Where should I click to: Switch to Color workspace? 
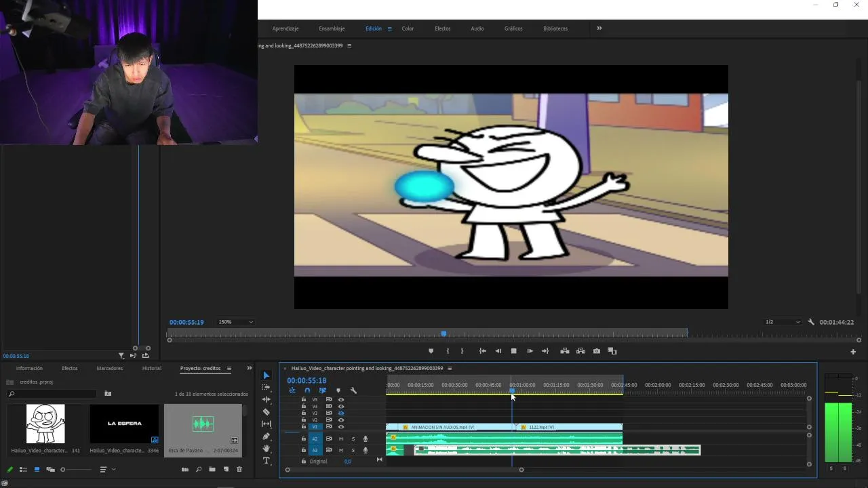[x=408, y=28]
